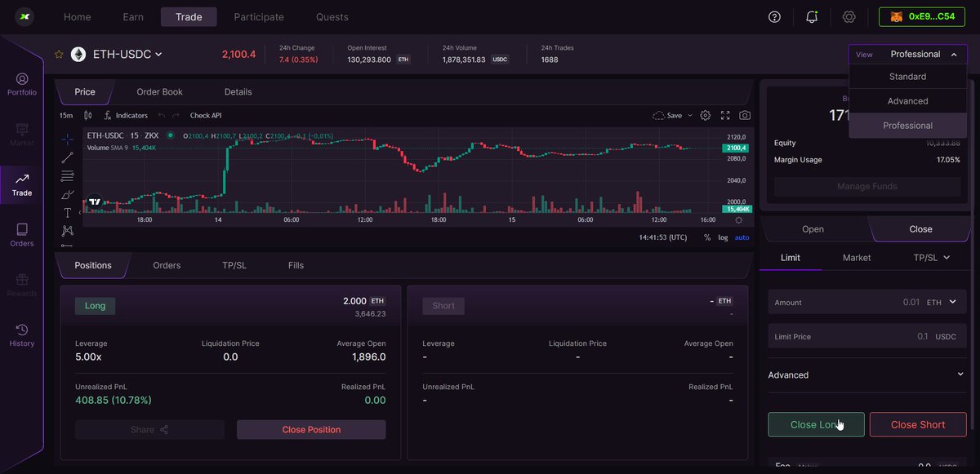Click Close Short button
Image resolution: width=980 pixels, height=474 pixels.
coord(918,424)
